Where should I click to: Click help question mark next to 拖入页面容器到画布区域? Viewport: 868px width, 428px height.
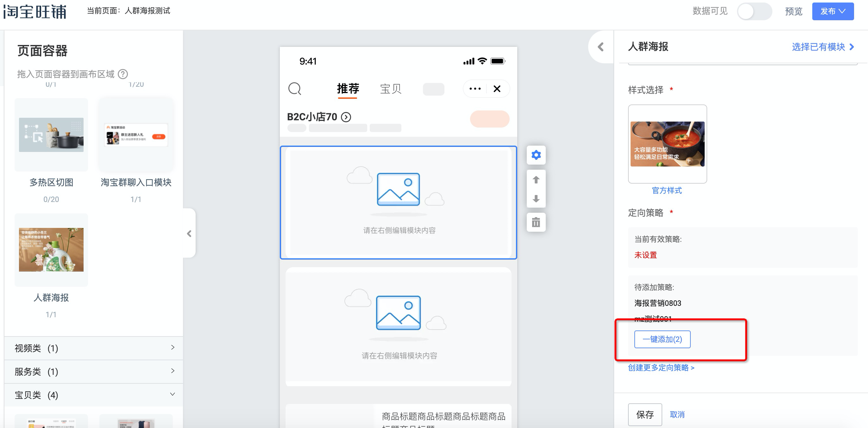pos(123,74)
